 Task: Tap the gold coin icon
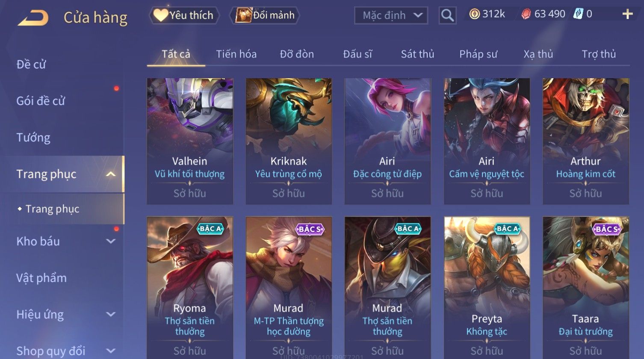click(x=474, y=15)
